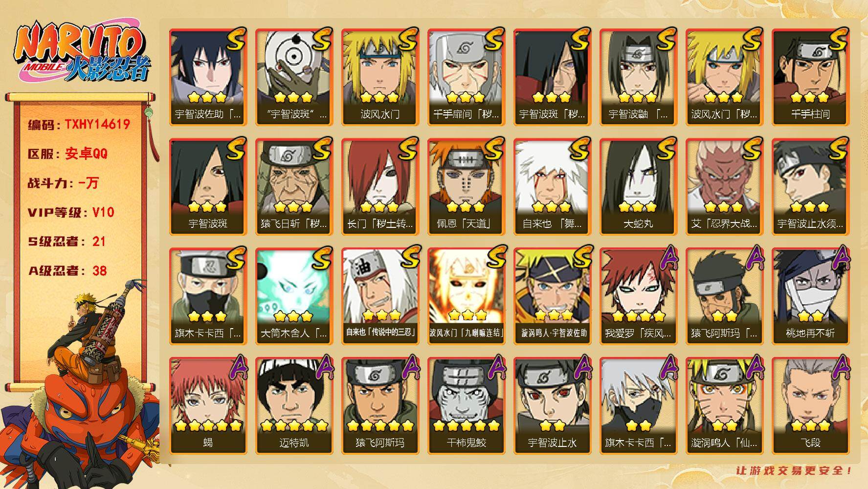Screen dimensions: 868x489
Task: Click the 千手柱间 ninja card
Action: [x=810, y=77]
